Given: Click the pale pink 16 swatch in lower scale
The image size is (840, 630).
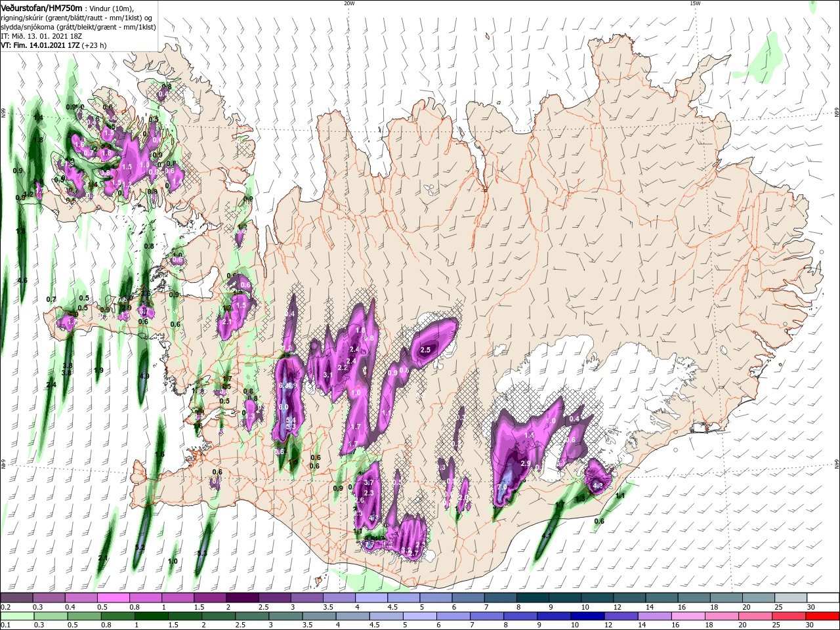Looking at the screenshot, I should point(688,616).
